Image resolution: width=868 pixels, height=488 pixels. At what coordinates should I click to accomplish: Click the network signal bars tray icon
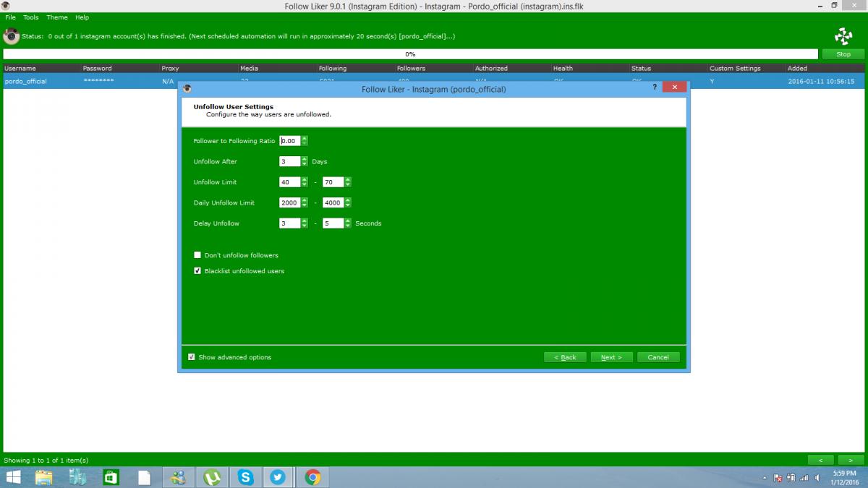[804, 478]
